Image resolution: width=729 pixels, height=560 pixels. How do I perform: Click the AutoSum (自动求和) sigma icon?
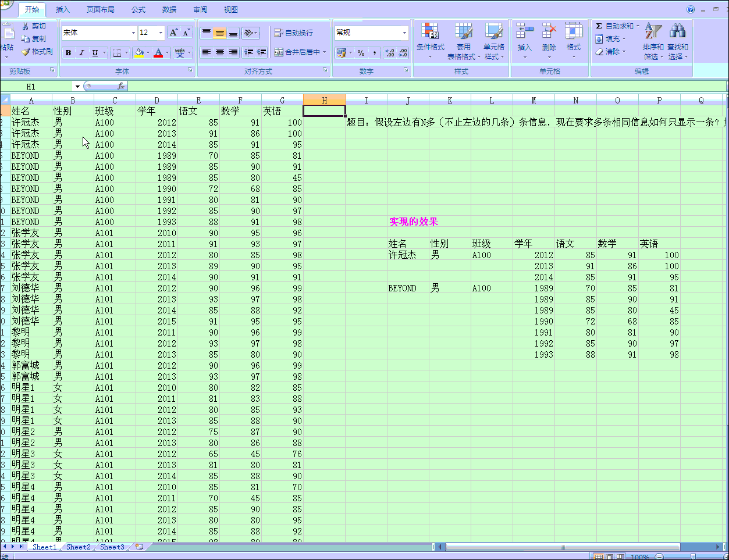click(x=599, y=26)
